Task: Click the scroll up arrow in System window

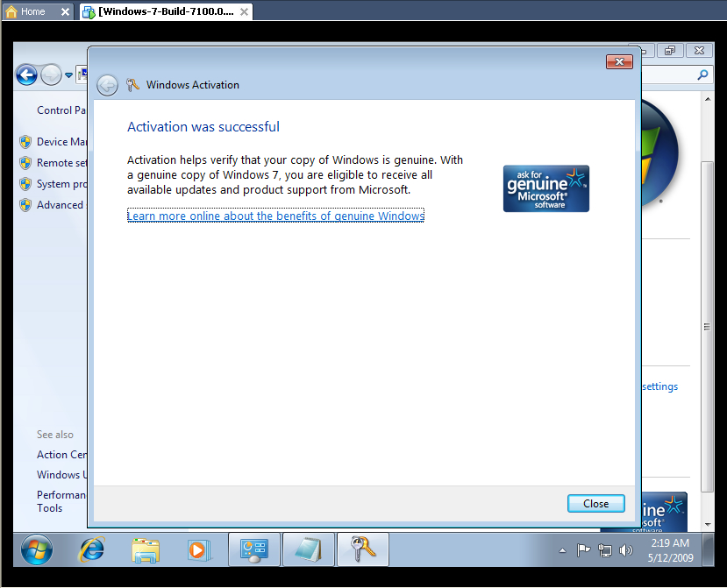Action: [708, 99]
